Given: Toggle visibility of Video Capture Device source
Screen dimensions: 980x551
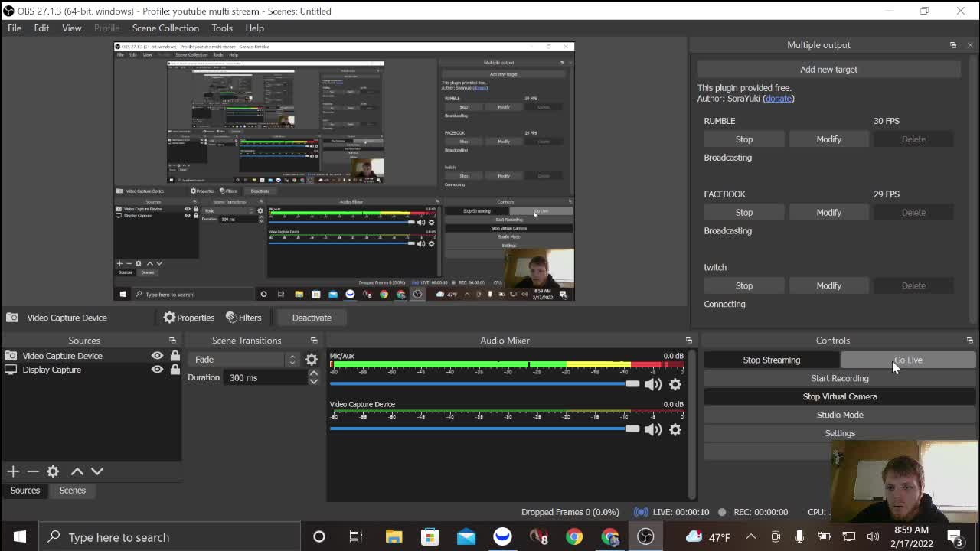Looking at the screenshot, I should pyautogui.click(x=157, y=356).
